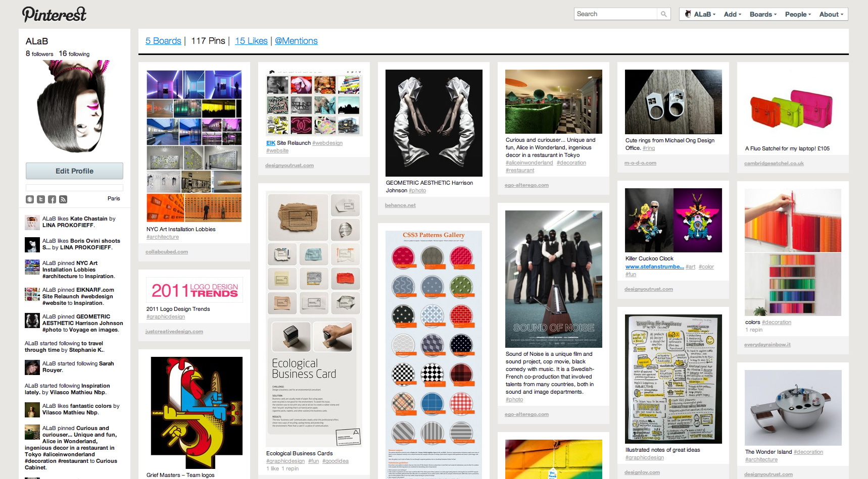Expand the Boards dropdown menu
Image resolution: width=868 pixels, height=479 pixels.
click(x=763, y=14)
